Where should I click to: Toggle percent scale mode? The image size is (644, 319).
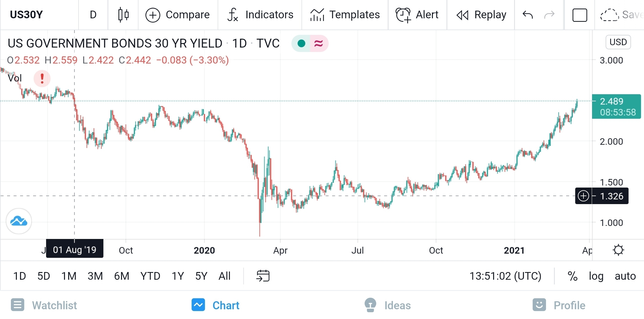click(572, 276)
